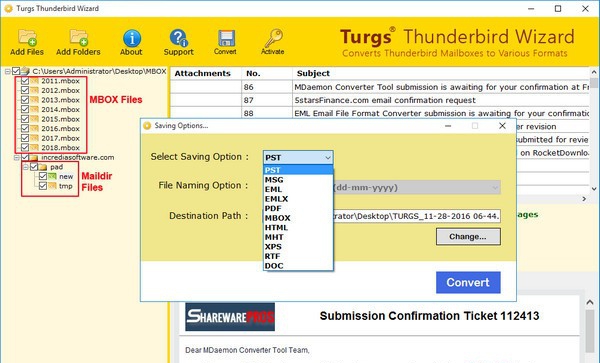Sort by the Attachments column header
This screenshot has height=363, width=600.
click(x=205, y=73)
